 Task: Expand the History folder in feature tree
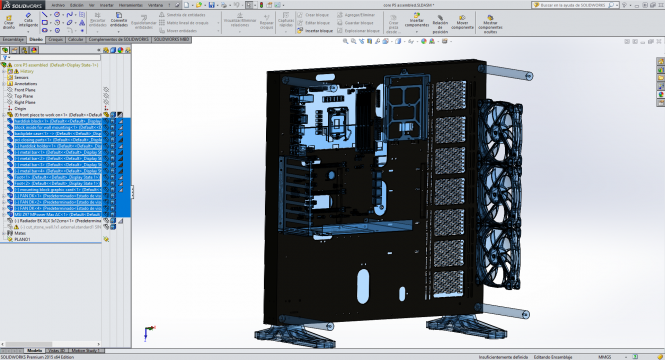(x=4, y=72)
